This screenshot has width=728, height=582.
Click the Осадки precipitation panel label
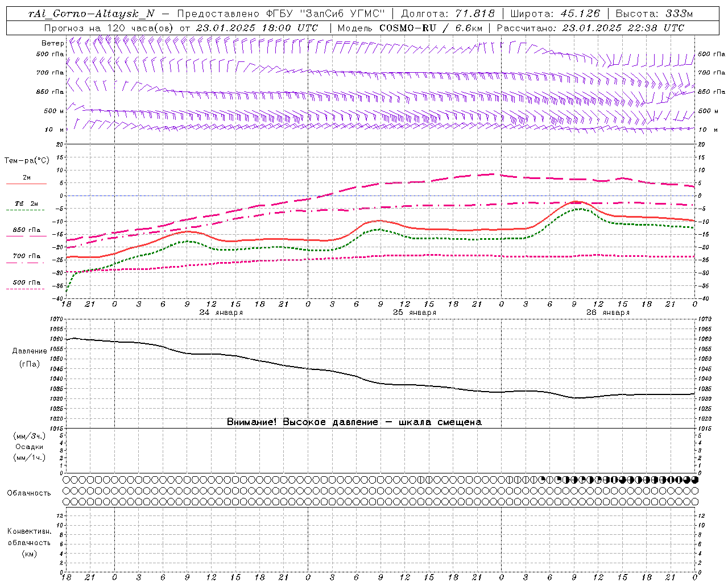click(29, 447)
